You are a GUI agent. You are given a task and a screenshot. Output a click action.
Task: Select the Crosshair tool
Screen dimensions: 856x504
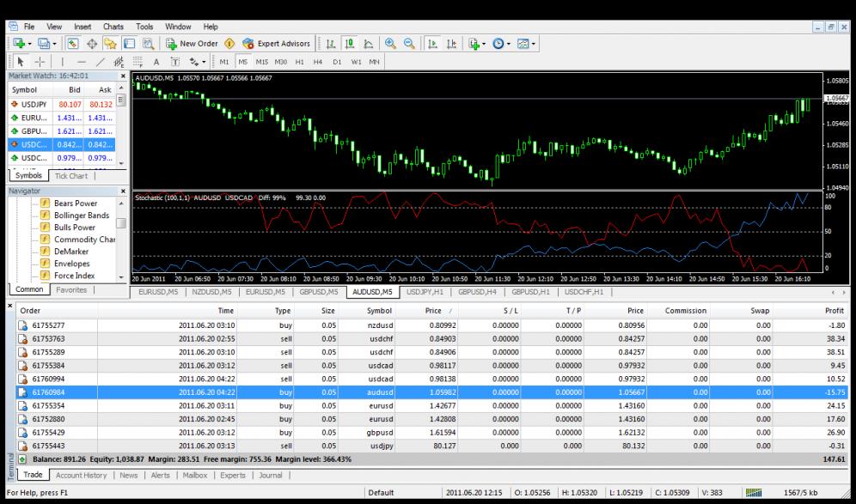(40, 63)
